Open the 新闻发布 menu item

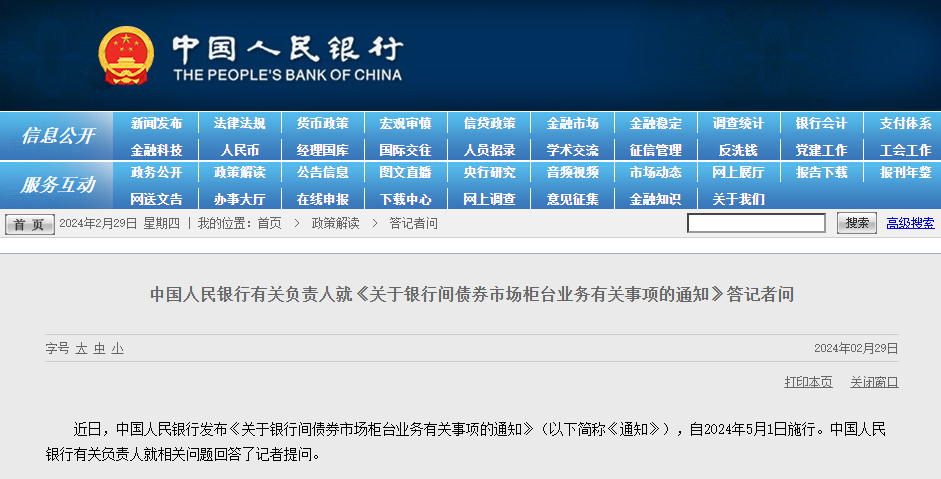(156, 123)
